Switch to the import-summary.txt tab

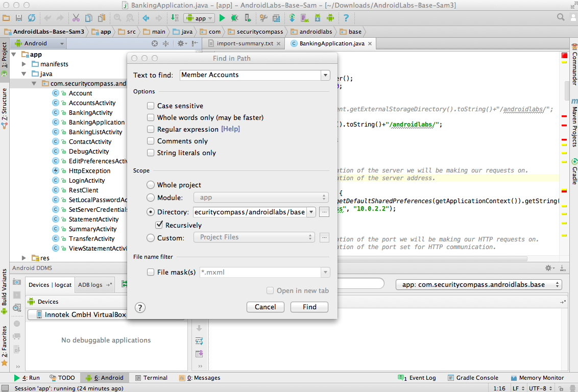pos(244,43)
